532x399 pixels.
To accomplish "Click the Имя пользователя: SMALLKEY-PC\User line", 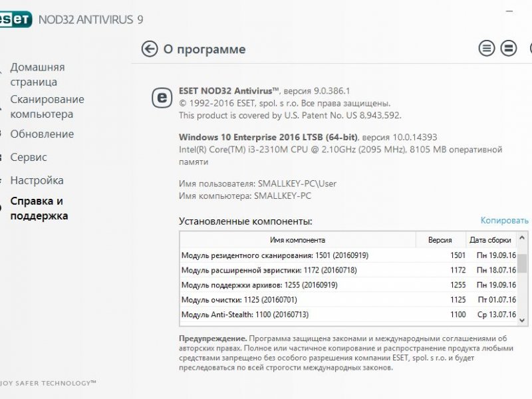I will [x=257, y=184].
